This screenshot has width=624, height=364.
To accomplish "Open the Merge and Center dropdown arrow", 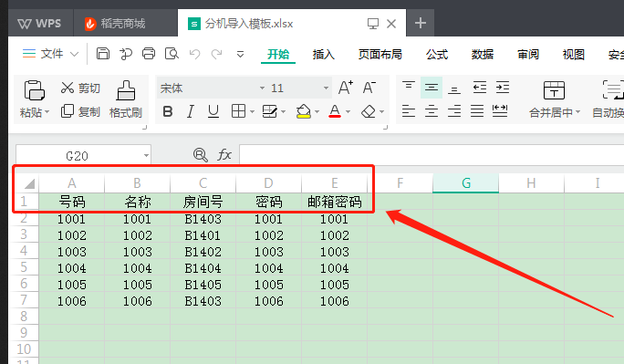I will [577, 112].
